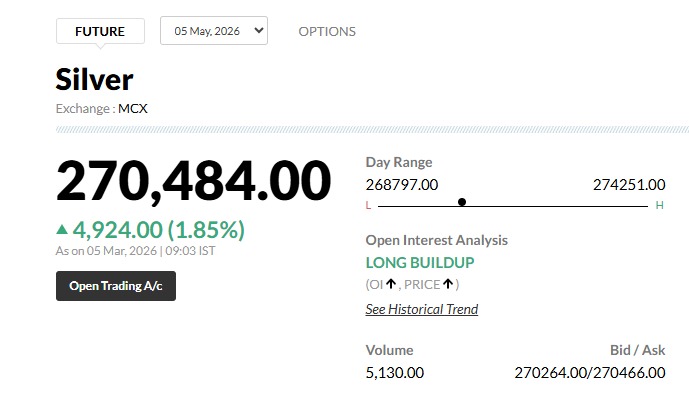
Task: Select the FUTURE tab
Action: (x=100, y=31)
